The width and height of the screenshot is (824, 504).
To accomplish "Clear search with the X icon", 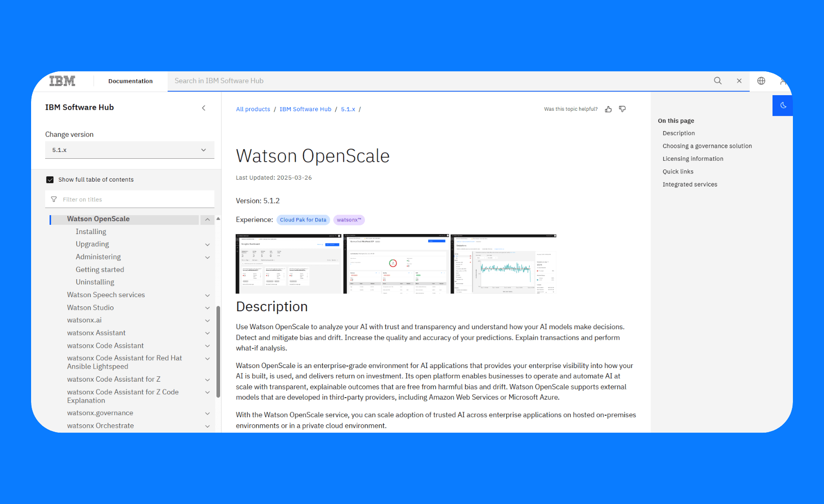I will pos(739,81).
